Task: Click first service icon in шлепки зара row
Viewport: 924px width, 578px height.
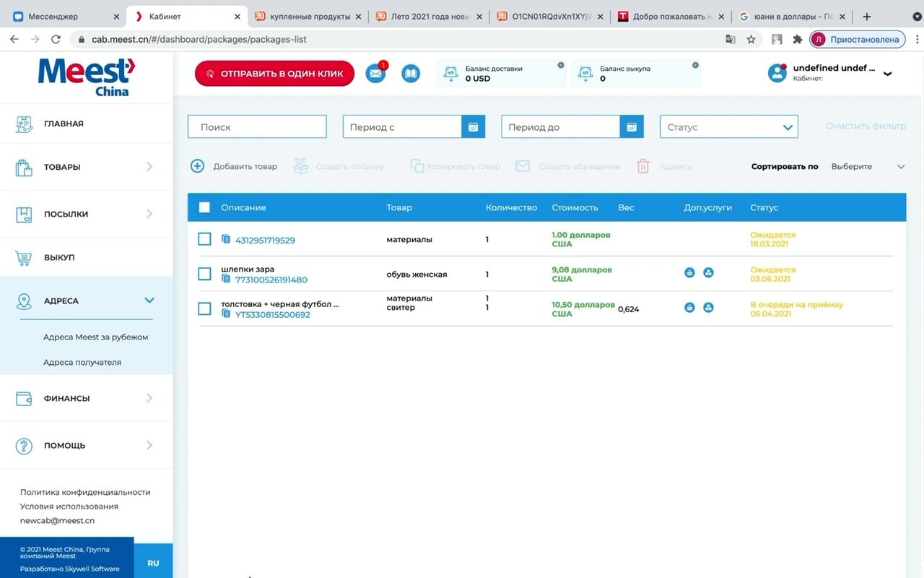Action: point(689,272)
